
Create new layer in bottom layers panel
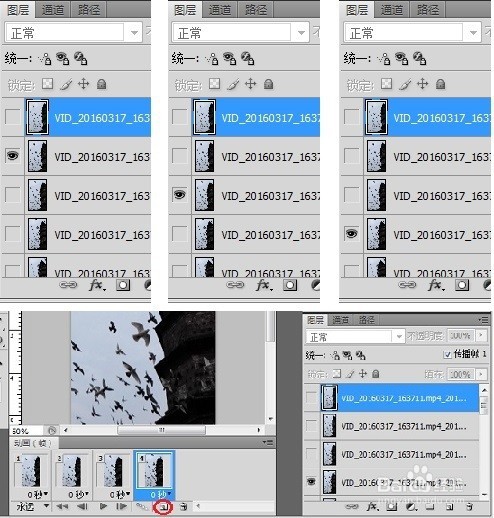point(449,507)
